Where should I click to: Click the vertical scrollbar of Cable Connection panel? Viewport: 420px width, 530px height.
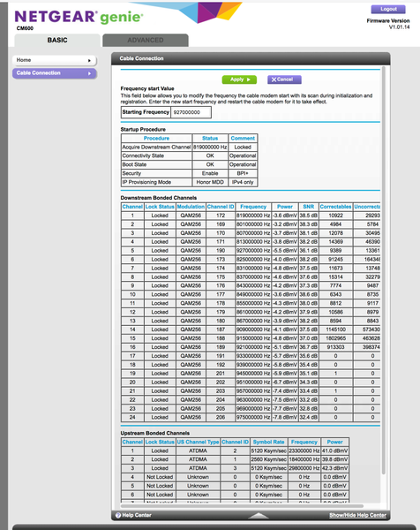(383, 270)
